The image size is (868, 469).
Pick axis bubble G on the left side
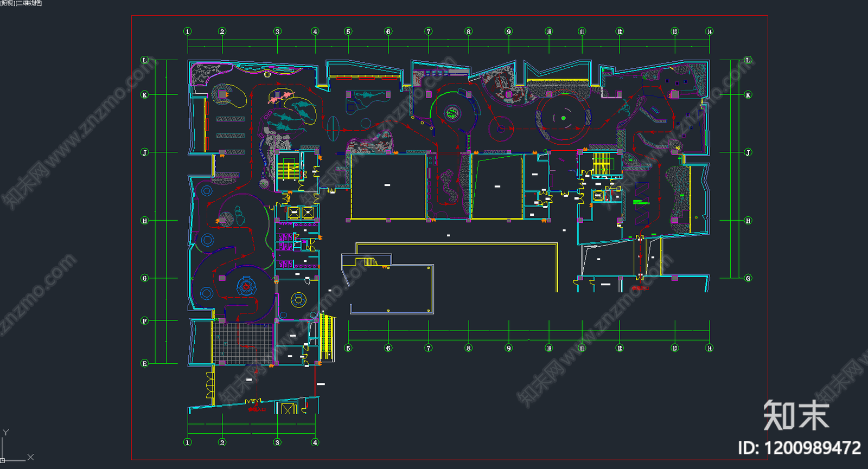pos(145,278)
